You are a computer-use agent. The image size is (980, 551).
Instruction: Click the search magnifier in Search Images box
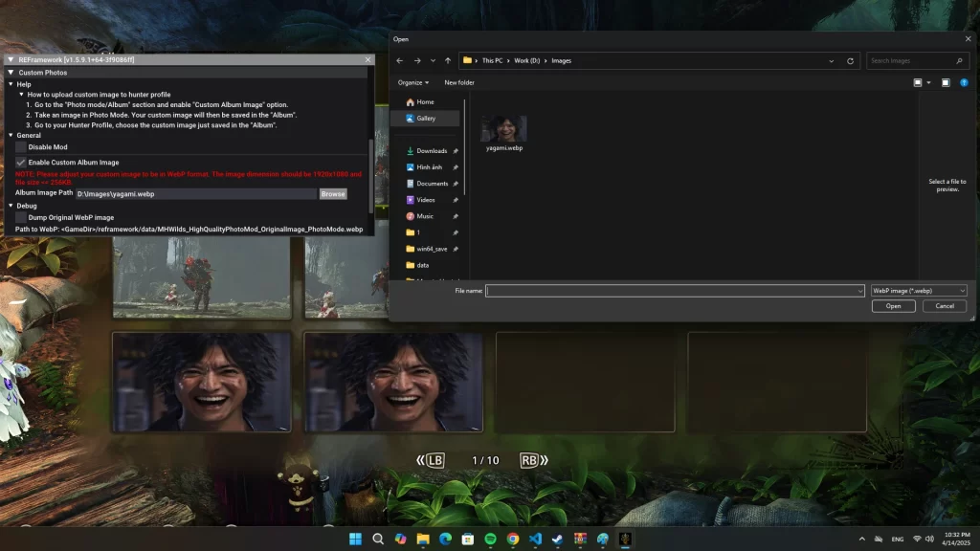(x=959, y=61)
